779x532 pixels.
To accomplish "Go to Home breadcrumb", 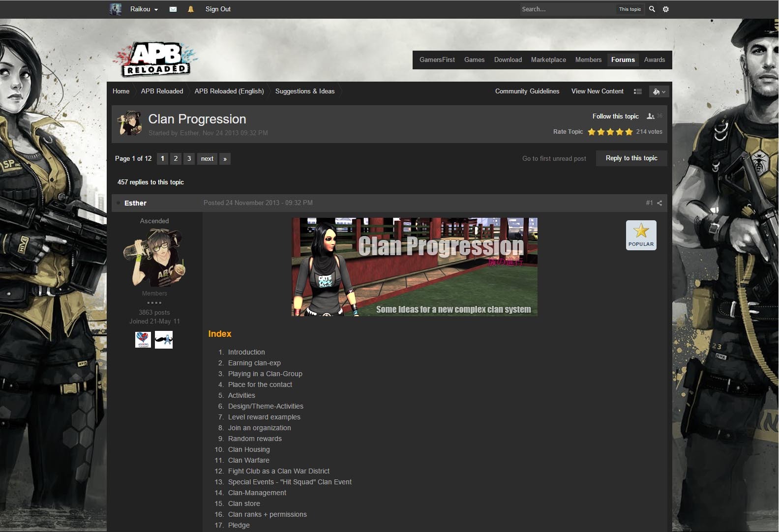I will coord(121,91).
